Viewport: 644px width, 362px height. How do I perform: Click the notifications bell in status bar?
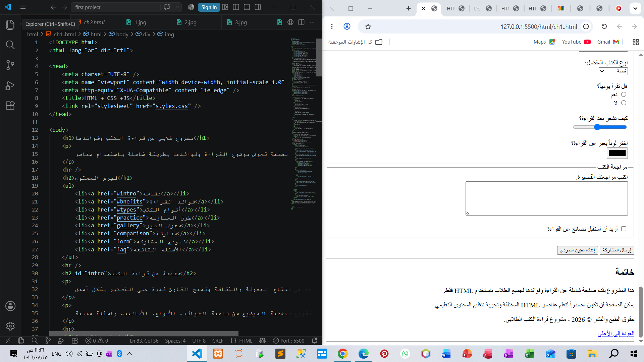pyautogui.click(x=315, y=341)
